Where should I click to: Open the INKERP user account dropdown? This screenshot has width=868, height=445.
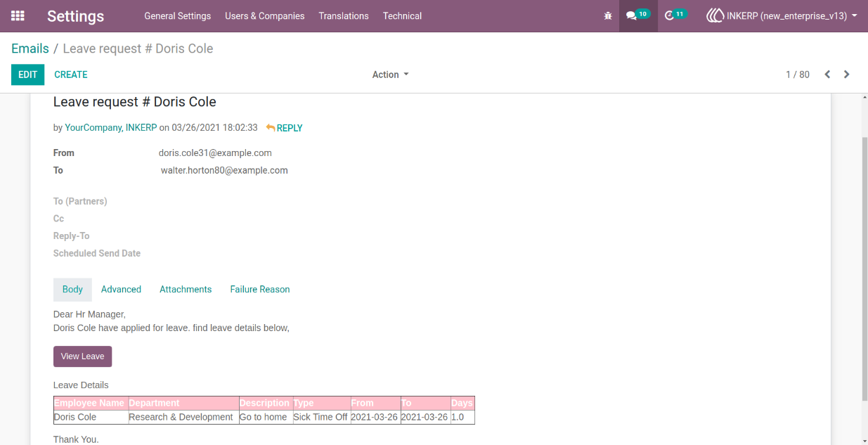(x=782, y=15)
